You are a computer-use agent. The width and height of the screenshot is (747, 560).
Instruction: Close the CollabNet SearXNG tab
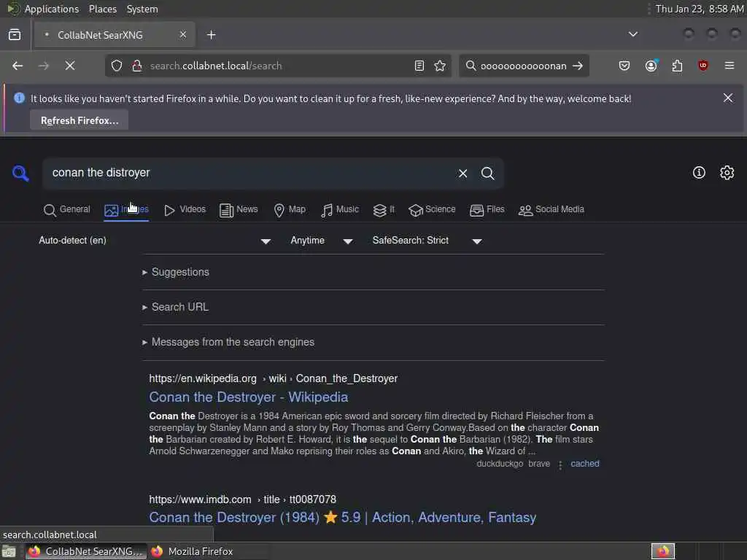(183, 34)
